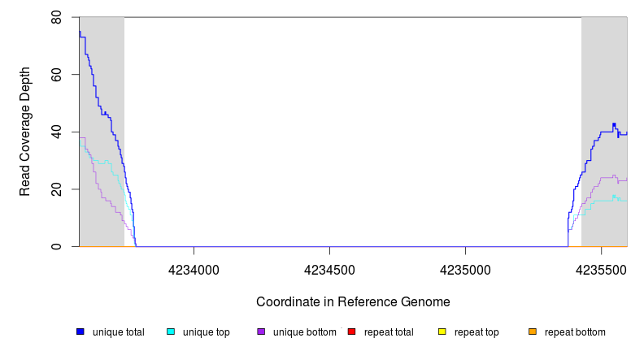Select the "unique total" legend label
The image size is (644, 351).
pos(118,331)
